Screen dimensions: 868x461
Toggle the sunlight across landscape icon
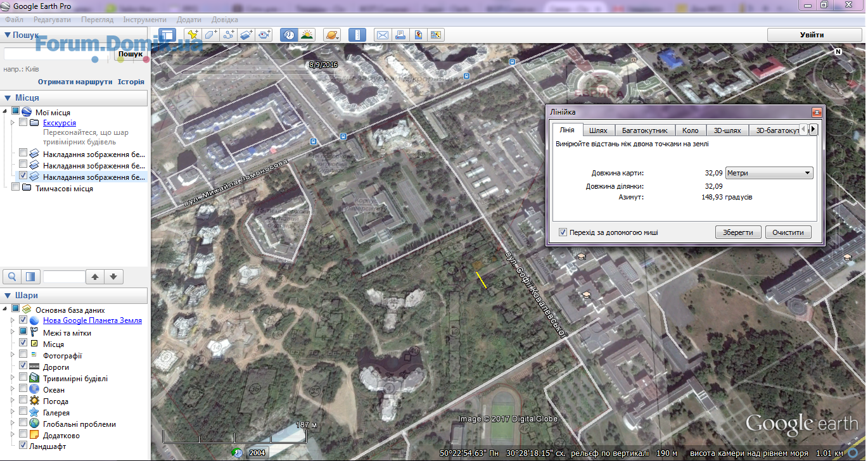307,35
